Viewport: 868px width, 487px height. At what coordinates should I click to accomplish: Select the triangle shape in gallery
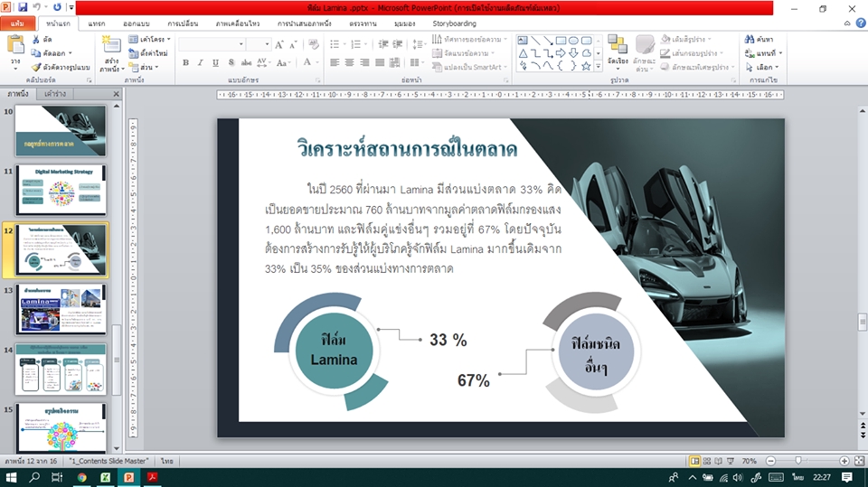tap(524, 53)
